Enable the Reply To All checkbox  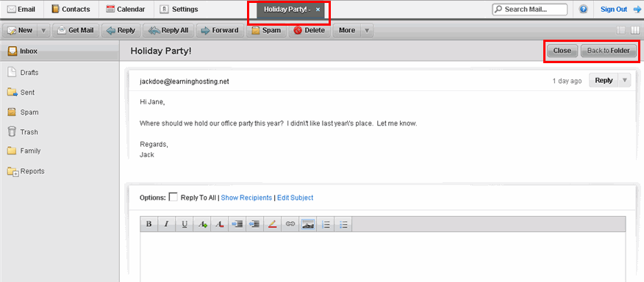pyautogui.click(x=173, y=197)
